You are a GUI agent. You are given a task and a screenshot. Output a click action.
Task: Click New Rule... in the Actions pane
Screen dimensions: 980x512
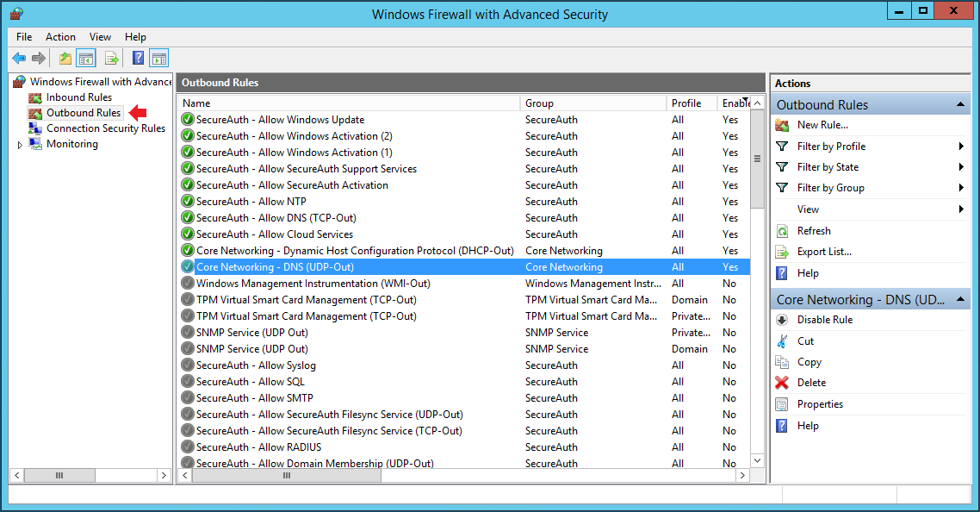[822, 125]
